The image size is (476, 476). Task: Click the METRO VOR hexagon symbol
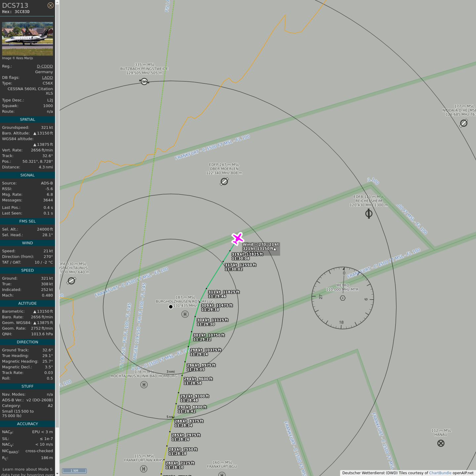tap(343, 298)
